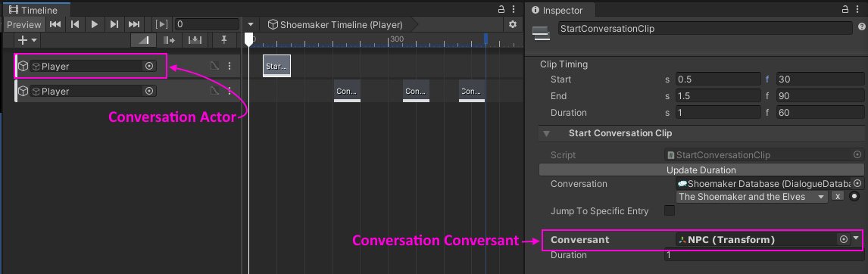Select the Replace edit mode icon
The image size is (868, 274).
point(195,40)
